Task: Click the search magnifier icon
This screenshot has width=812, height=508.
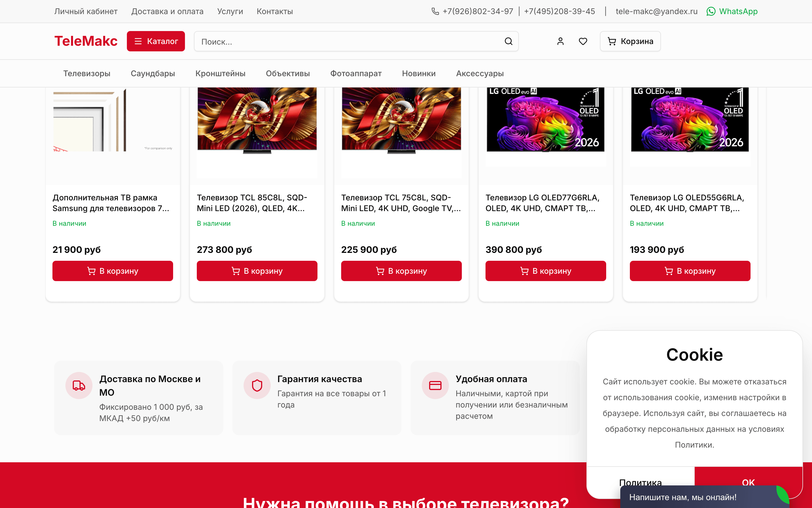Action: pyautogui.click(x=508, y=41)
